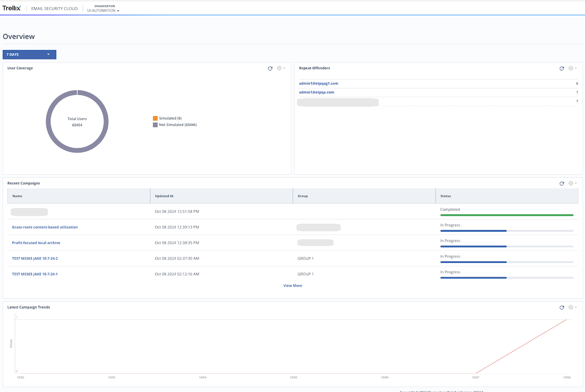Click the 10/02 date on trends axis
The height and width of the screenshot is (392, 585).
click(x=21, y=378)
